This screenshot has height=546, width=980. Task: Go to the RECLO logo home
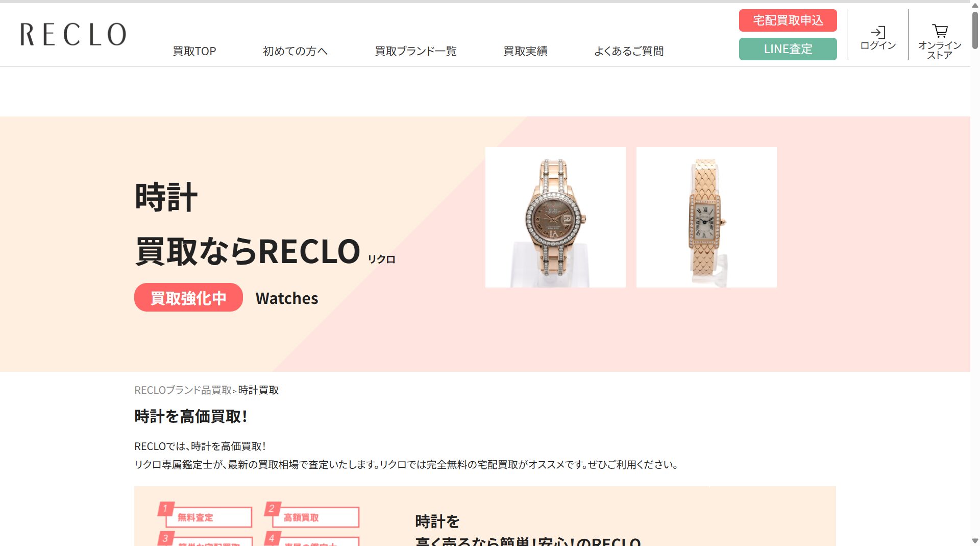73,34
